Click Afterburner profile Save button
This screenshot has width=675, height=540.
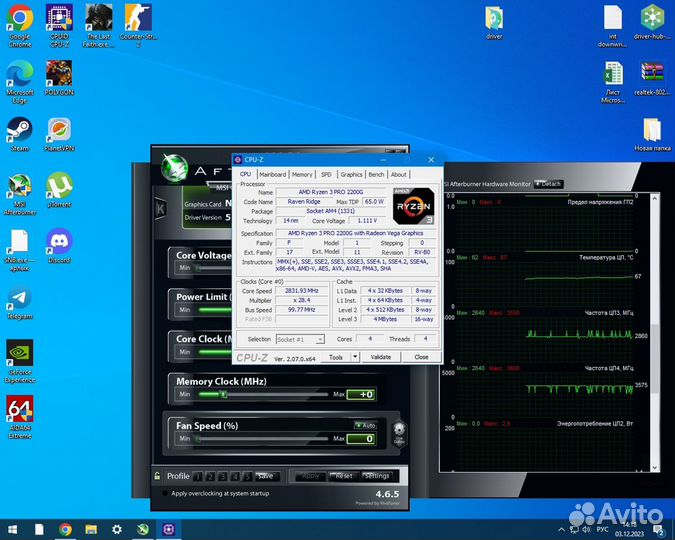(265, 476)
